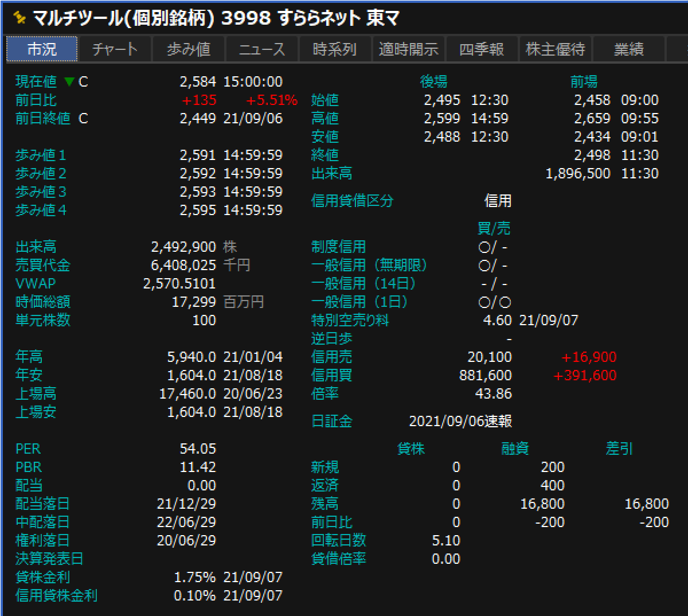Screen dimensions: 688x616
Task: Switch to the チャート tab
Action: click(x=115, y=49)
